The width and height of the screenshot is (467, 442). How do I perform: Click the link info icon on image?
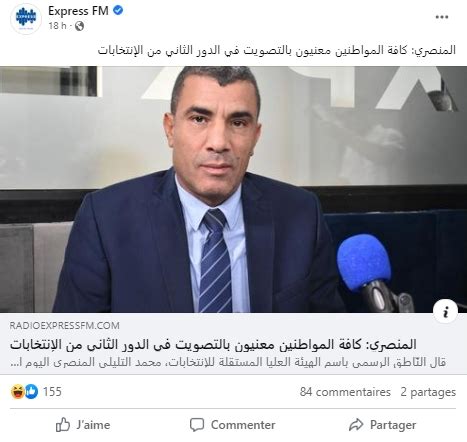pos(445,312)
